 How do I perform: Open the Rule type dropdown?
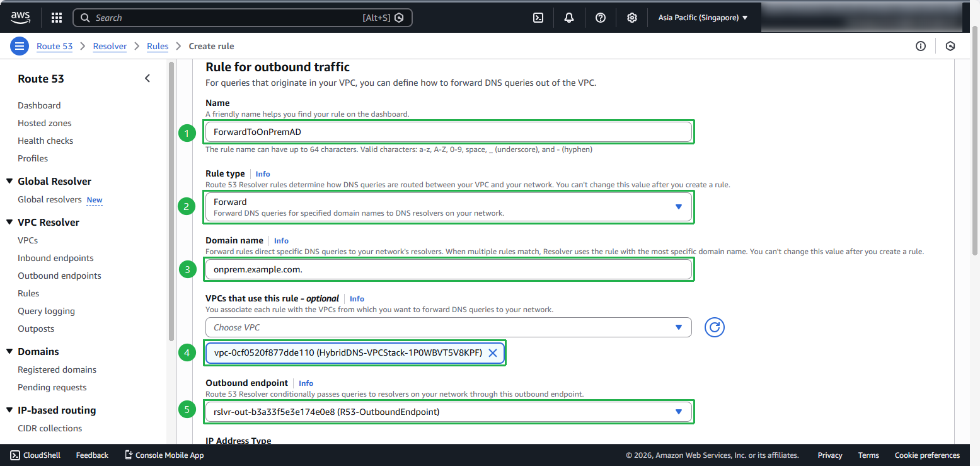coord(448,207)
